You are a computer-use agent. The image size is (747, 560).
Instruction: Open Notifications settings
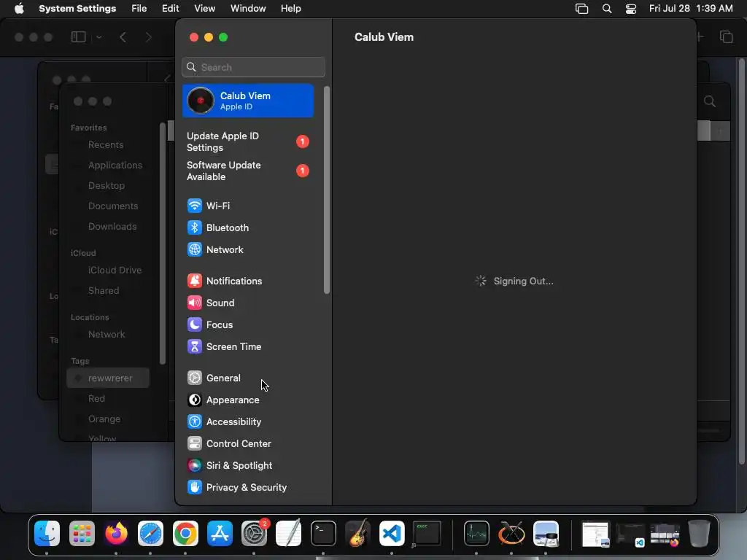248,281
